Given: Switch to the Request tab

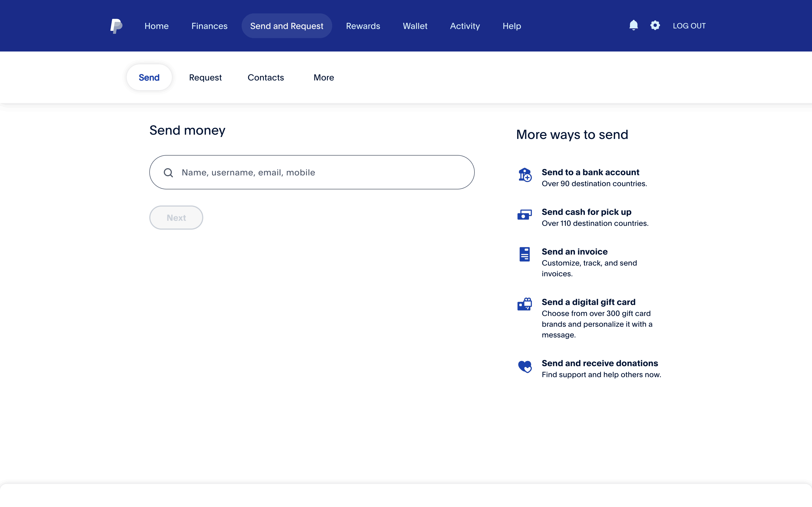Looking at the screenshot, I should 205,78.
